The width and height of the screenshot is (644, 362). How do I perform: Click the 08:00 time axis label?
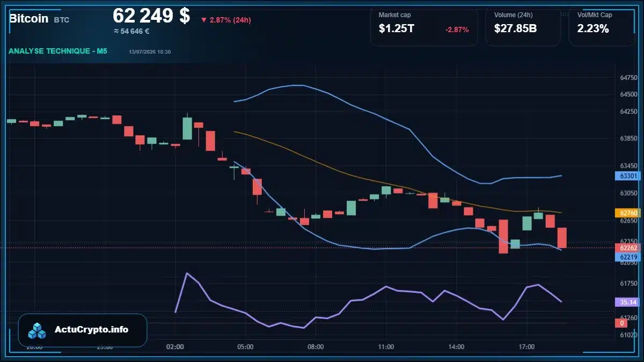pyautogui.click(x=316, y=347)
